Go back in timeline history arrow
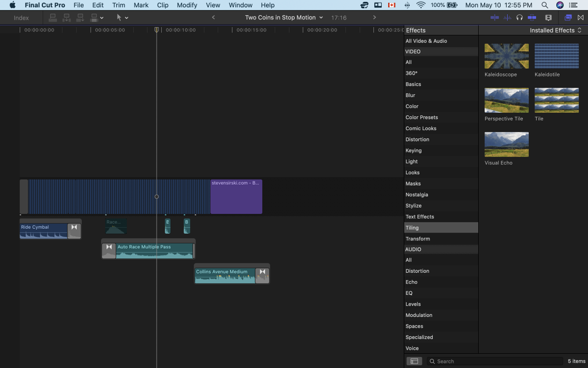588x368 pixels. (x=213, y=18)
